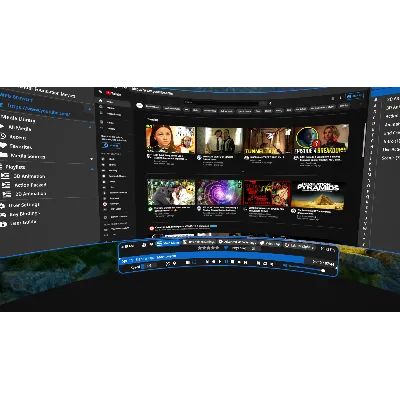
Task: Open the Pyramids video thumbnail
Action: click(318, 195)
